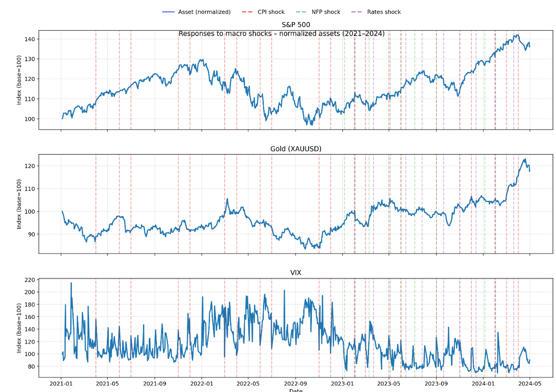Collapse the VIX subplot panel
The image size is (556, 392).
pyautogui.click(x=296, y=271)
